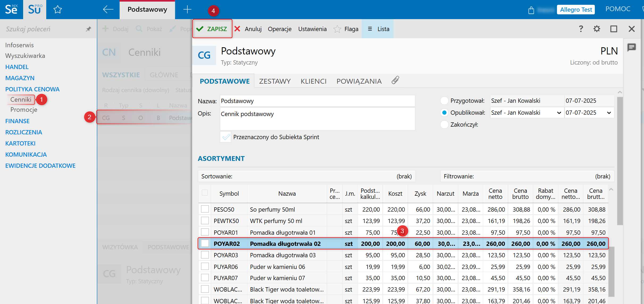Switch to the ZESTAWY tab
Image resolution: width=644 pixels, height=304 pixels.
point(275,81)
